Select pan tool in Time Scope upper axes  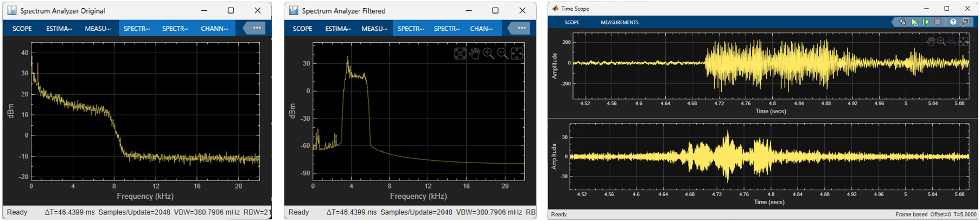pos(930,42)
